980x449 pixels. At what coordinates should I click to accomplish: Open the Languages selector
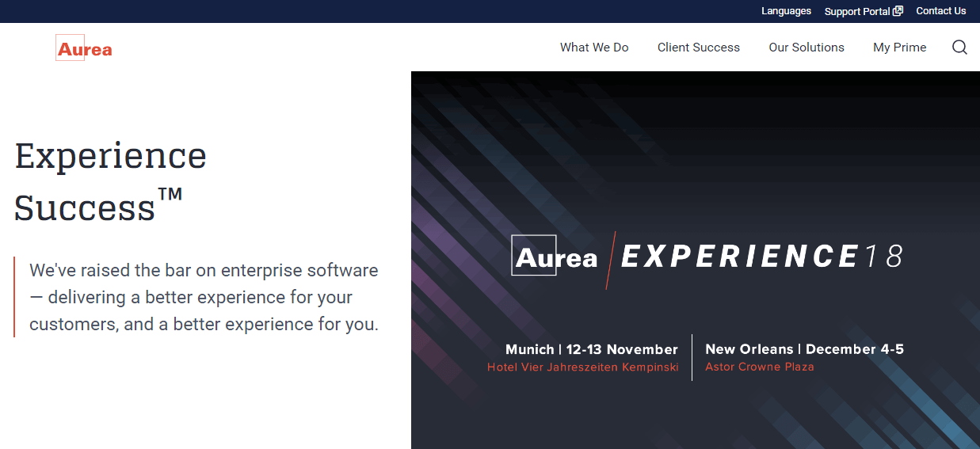click(x=786, y=11)
